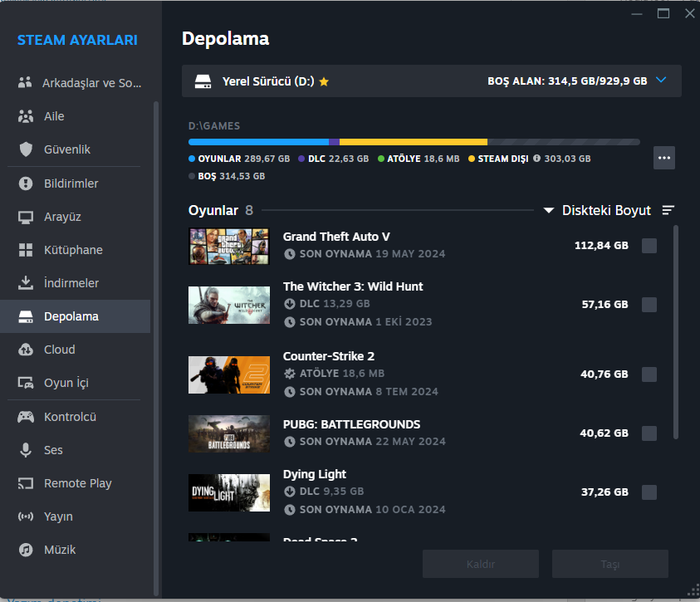Select the Remote Play cast icon
This screenshot has height=602, width=700.
click(x=26, y=483)
